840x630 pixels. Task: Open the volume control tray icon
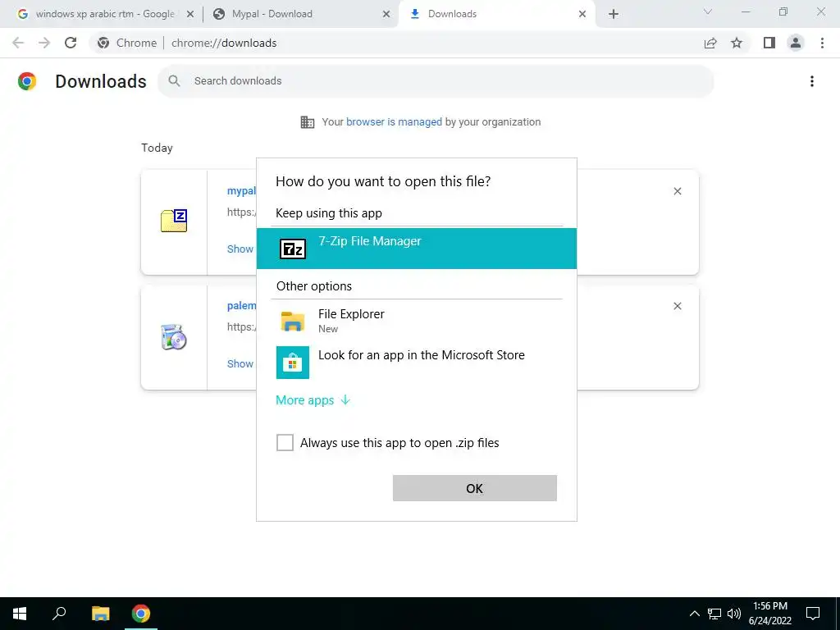pyautogui.click(x=734, y=614)
